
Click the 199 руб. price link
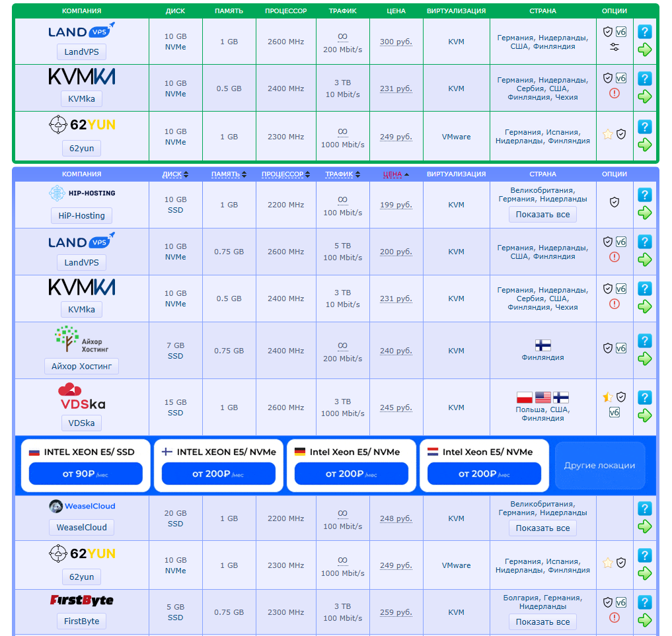pyautogui.click(x=396, y=205)
